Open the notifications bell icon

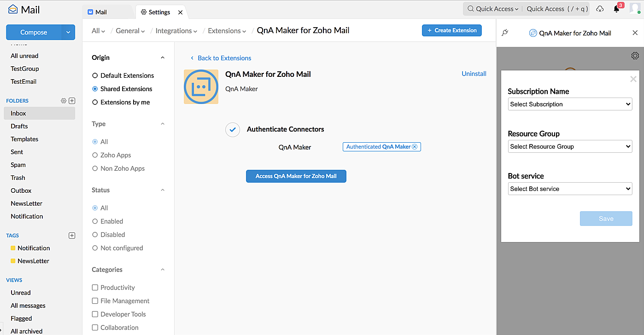pos(616,9)
